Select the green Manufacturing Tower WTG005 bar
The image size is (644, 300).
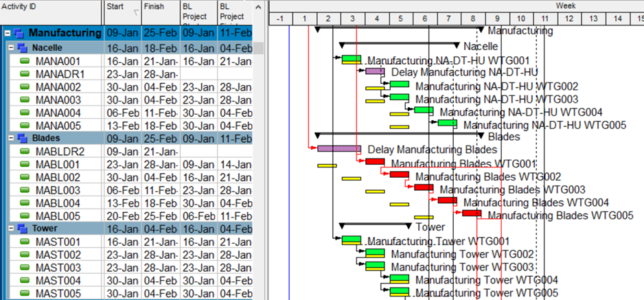[399, 291]
